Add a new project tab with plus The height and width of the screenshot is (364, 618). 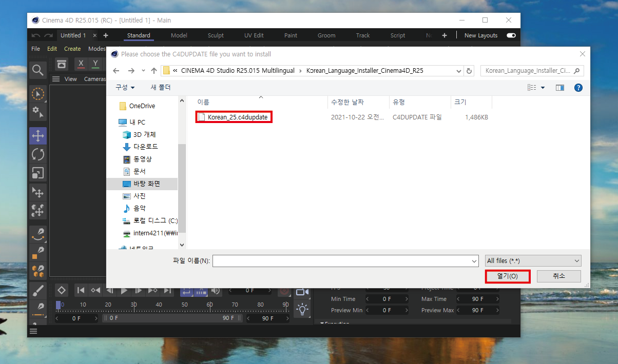pyautogui.click(x=106, y=35)
